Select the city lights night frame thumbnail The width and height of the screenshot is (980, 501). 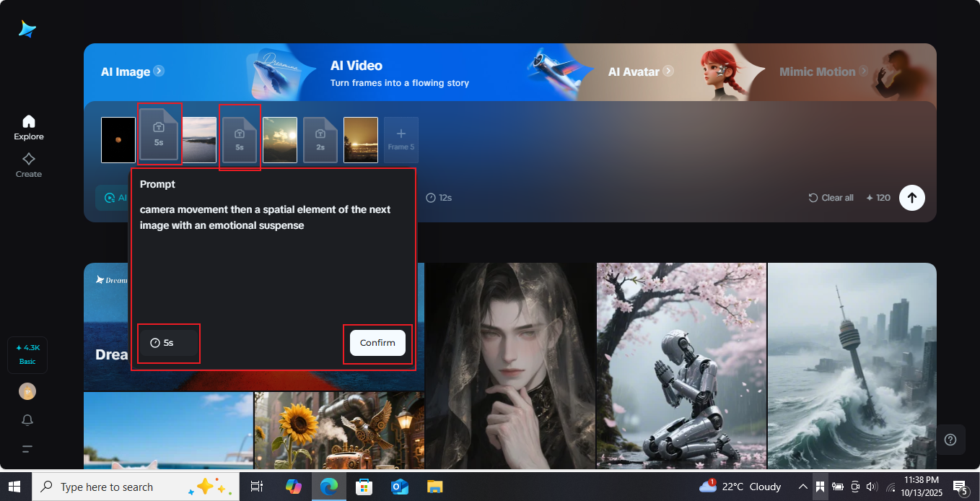361,139
